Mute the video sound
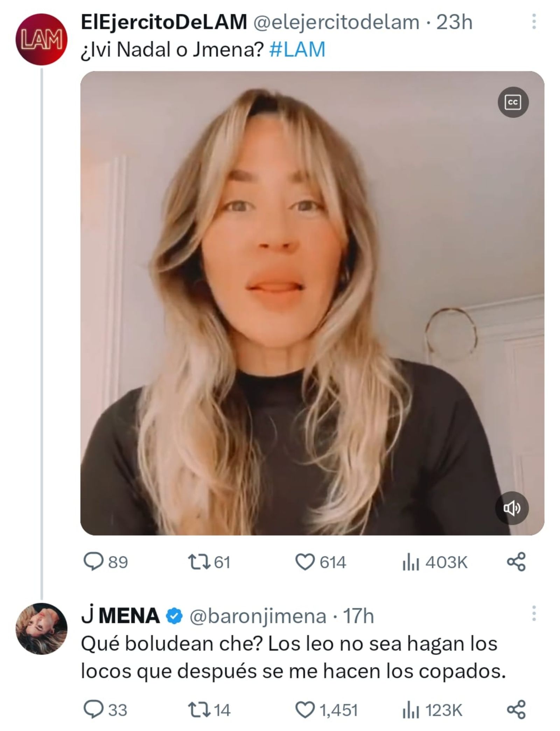This screenshot has height=731, width=560. click(511, 508)
